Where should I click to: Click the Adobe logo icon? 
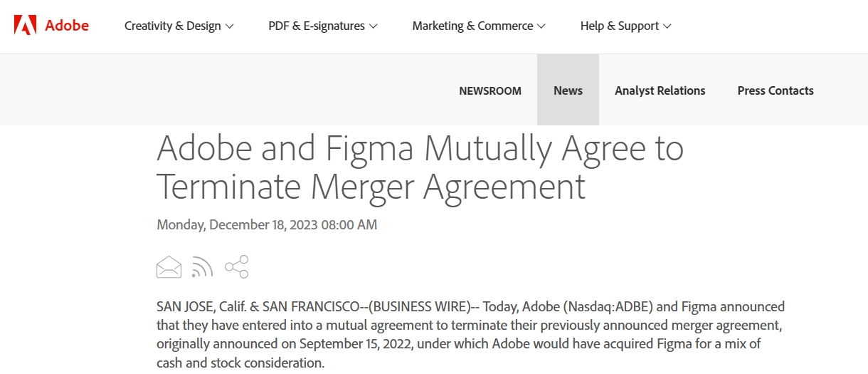click(x=25, y=26)
